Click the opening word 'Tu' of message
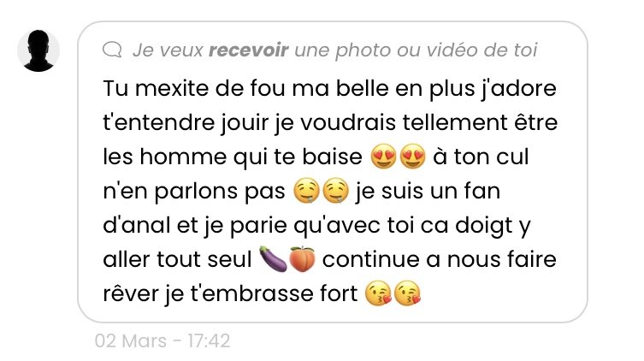This screenshot has width=644, height=361. (115, 88)
